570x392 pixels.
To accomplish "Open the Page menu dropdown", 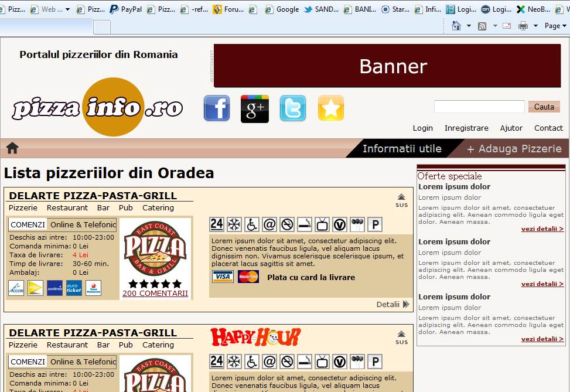I will (555, 26).
